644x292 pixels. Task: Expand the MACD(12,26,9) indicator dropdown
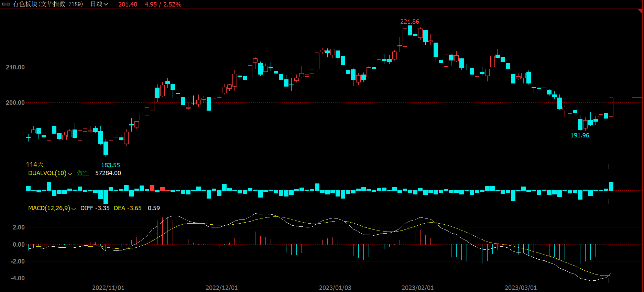pos(73,209)
